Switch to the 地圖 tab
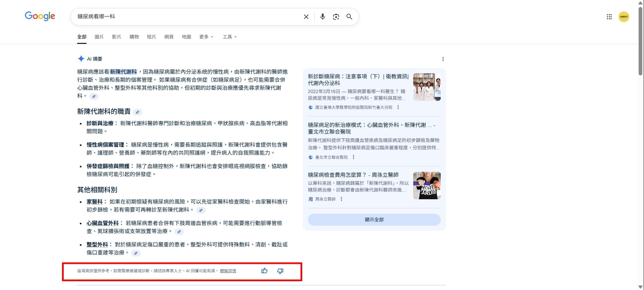Screen dimensions: 644x290 coord(186,37)
